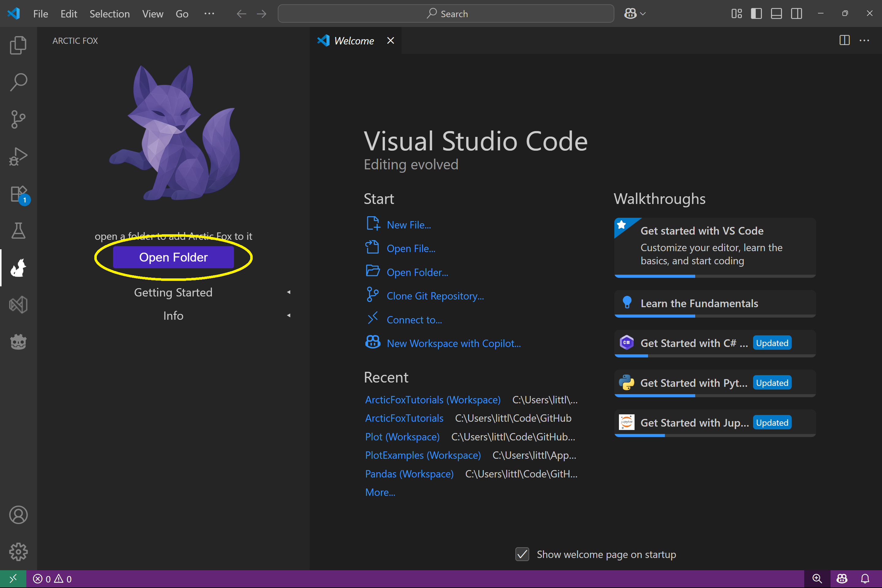Open Copilot status in status bar
882x588 pixels.
(x=842, y=579)
